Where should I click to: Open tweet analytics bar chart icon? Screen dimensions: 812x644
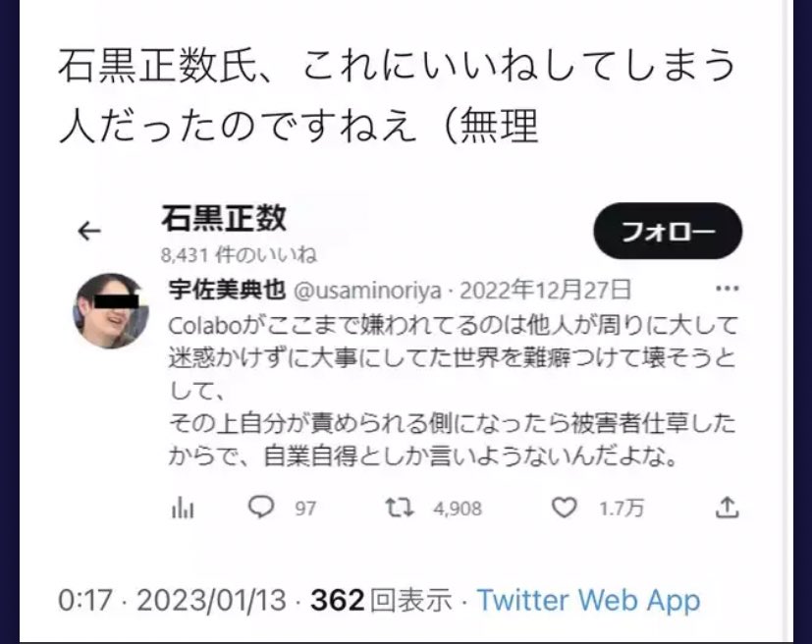pyautogui.click(x=183, y=508)
